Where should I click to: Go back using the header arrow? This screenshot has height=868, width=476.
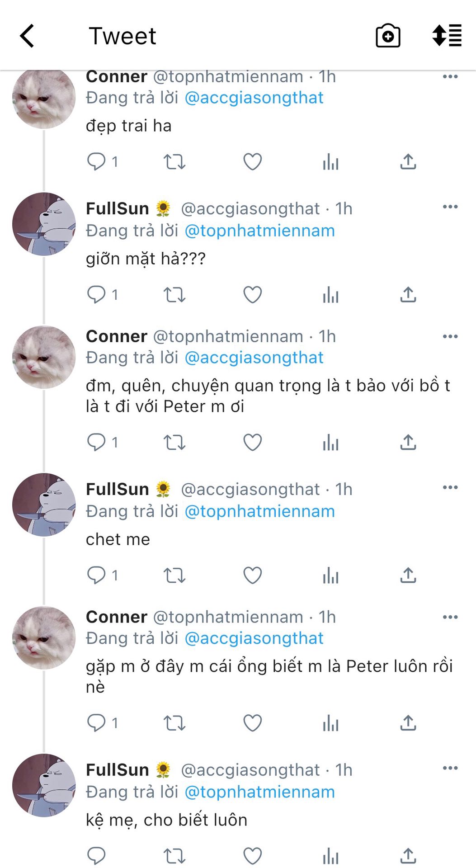(27, 36)
